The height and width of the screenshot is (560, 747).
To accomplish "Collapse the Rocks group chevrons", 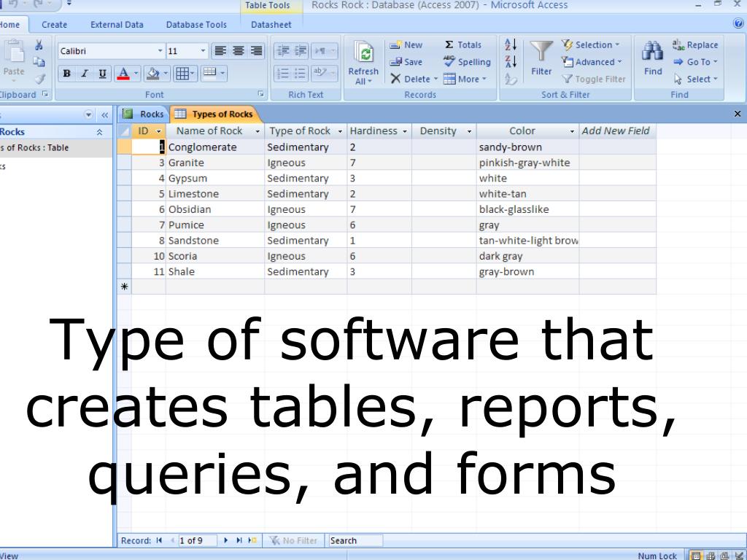I will (99, 132).
